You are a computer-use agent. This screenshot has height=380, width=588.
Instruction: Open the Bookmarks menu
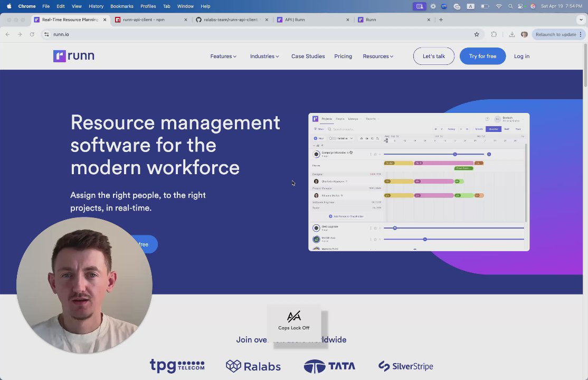pos(122,6)
